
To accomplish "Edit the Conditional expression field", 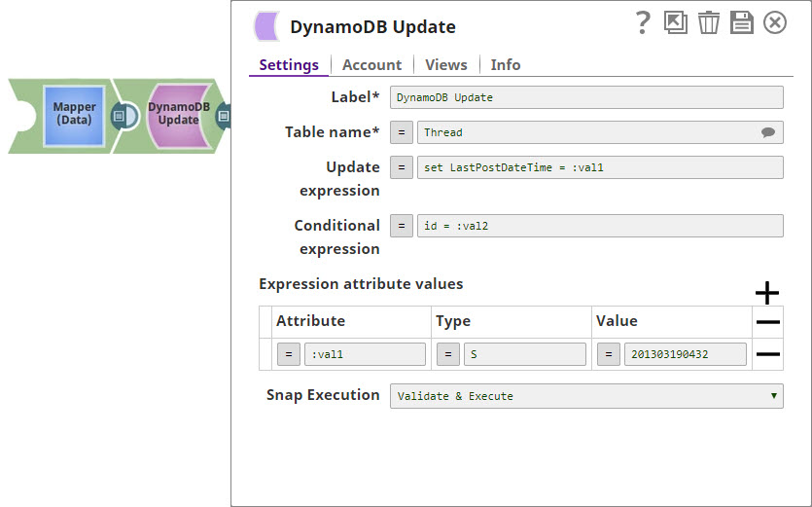I will (x=600, y=226).
